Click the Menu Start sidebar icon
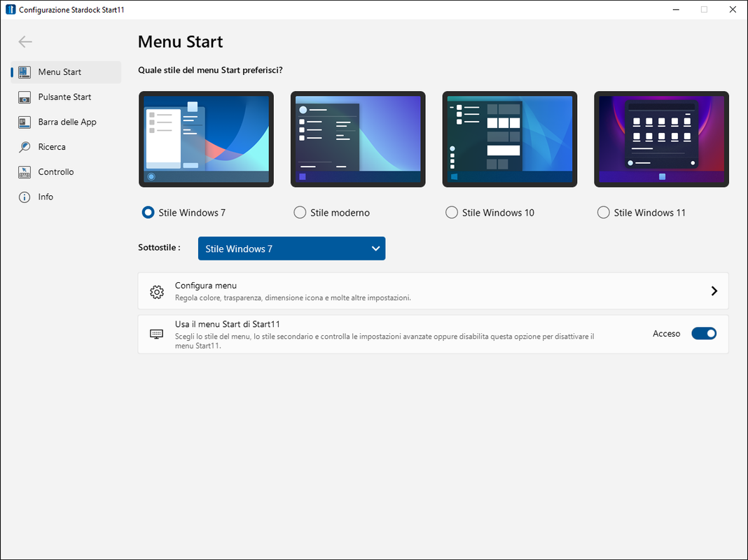 coord(25,72)
